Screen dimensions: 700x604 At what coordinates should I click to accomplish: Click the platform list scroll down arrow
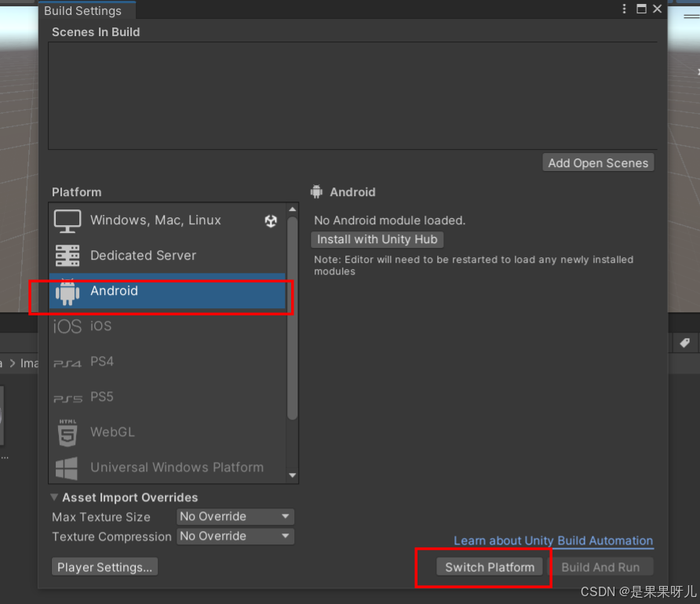coord(293,475)
